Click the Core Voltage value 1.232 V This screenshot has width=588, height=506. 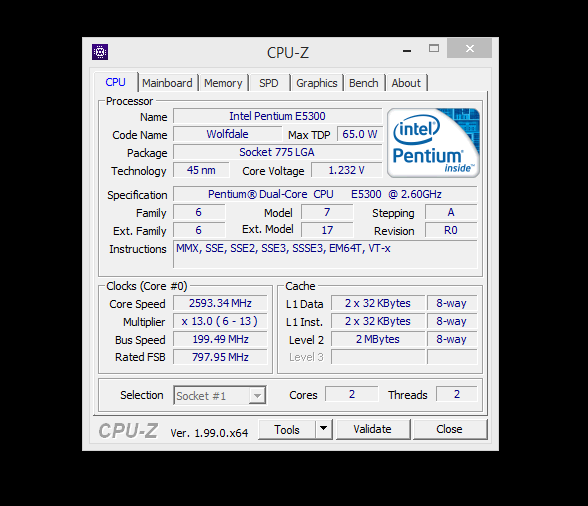(x=346, y=170)
